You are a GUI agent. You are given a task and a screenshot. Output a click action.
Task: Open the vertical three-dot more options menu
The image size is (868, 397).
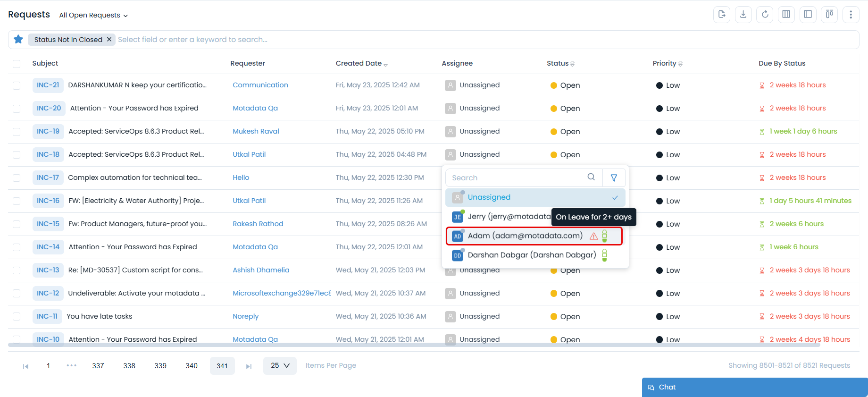click(x=851, y=15)
